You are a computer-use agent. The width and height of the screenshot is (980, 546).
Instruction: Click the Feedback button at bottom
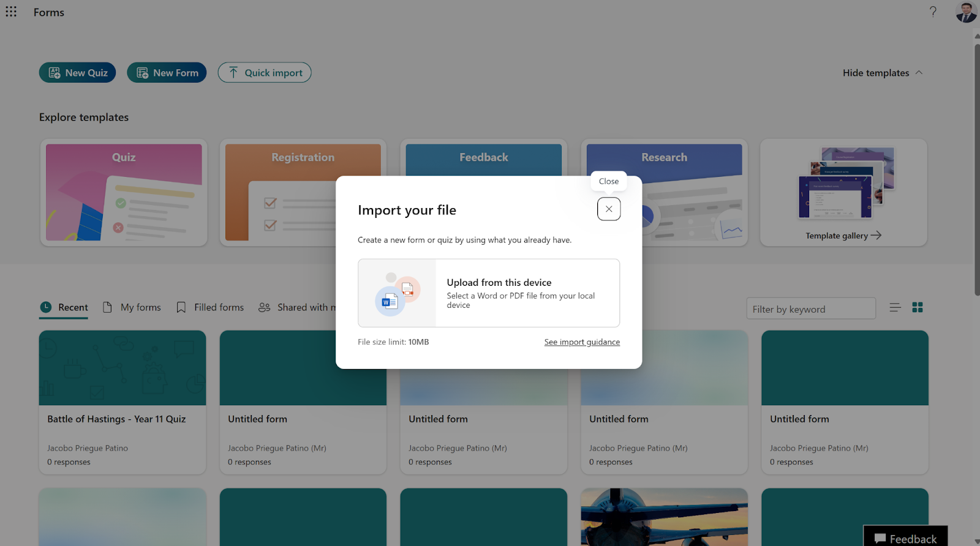906,536
